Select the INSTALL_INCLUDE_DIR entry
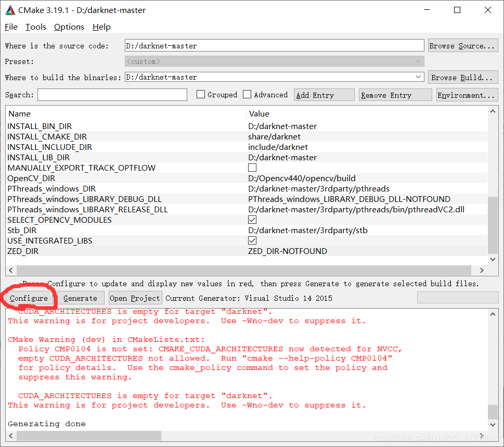The width and height of the screenshot is (504, 447). pos(50,147)
